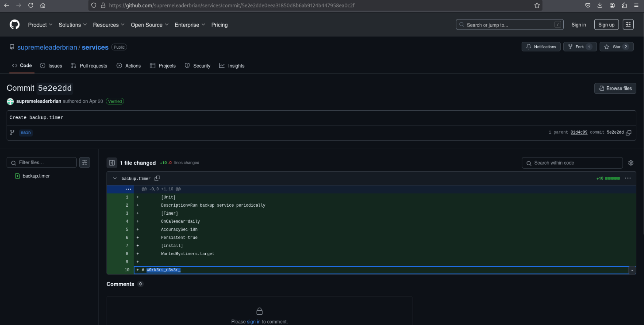Open the Pricing page link
This screenshot has height=325, width=644.
pyautogui.click(x=219, y=25)
